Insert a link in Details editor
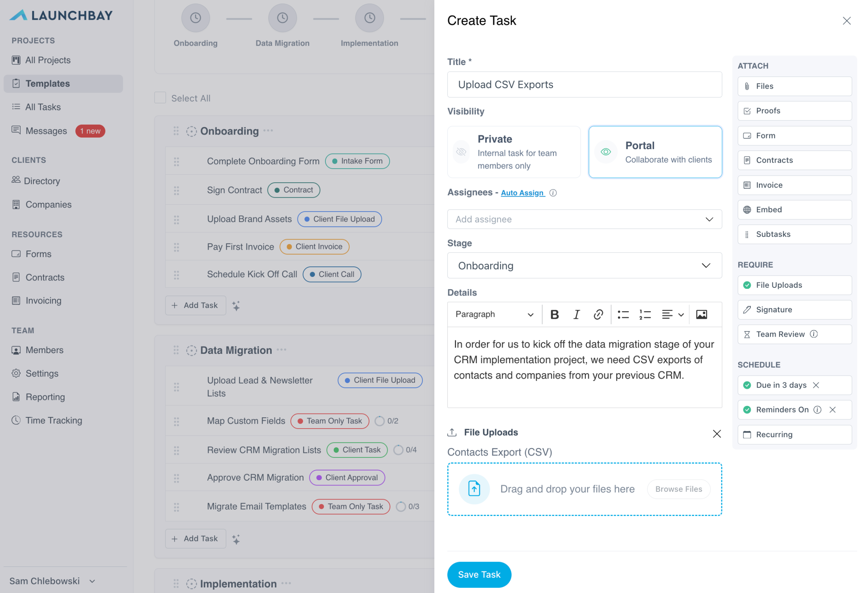The image size is (868, 593). (598, 315)
